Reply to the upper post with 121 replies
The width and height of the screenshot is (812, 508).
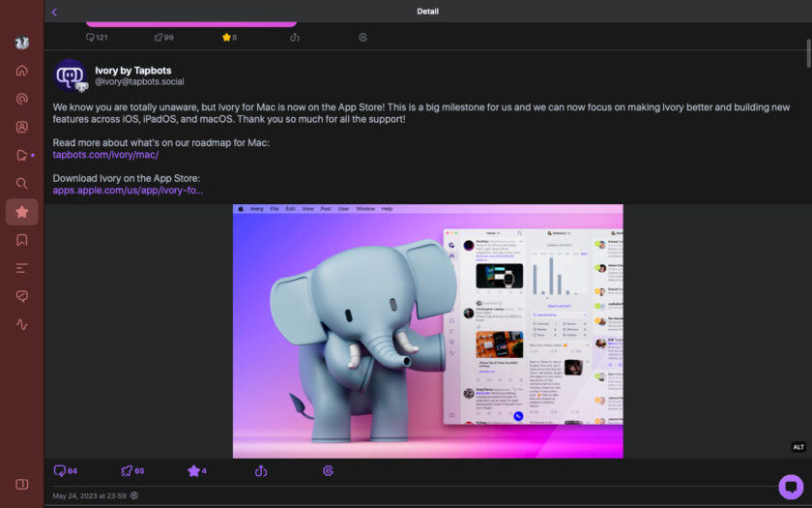[x=97, y=38]
